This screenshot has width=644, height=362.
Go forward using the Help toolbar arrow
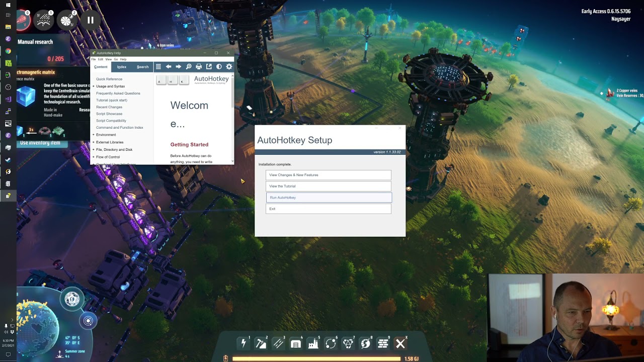[178, 66]
